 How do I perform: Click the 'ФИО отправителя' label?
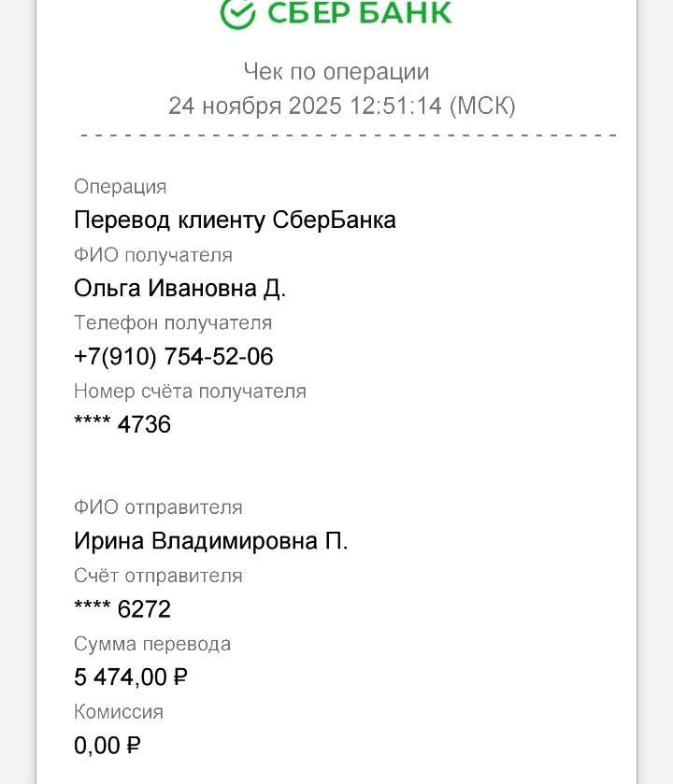(x=158, y=507)
